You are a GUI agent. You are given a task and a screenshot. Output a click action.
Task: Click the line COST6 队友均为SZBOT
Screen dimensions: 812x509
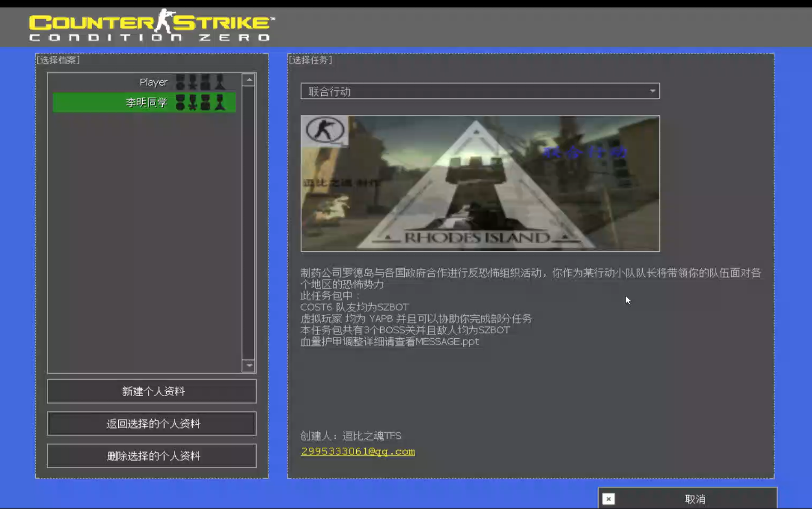355,307
